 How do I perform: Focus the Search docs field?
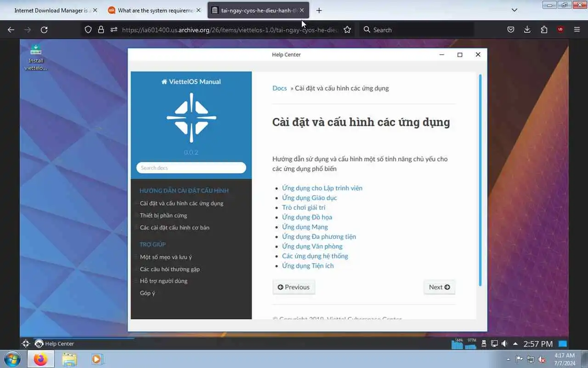pos(191,168)
